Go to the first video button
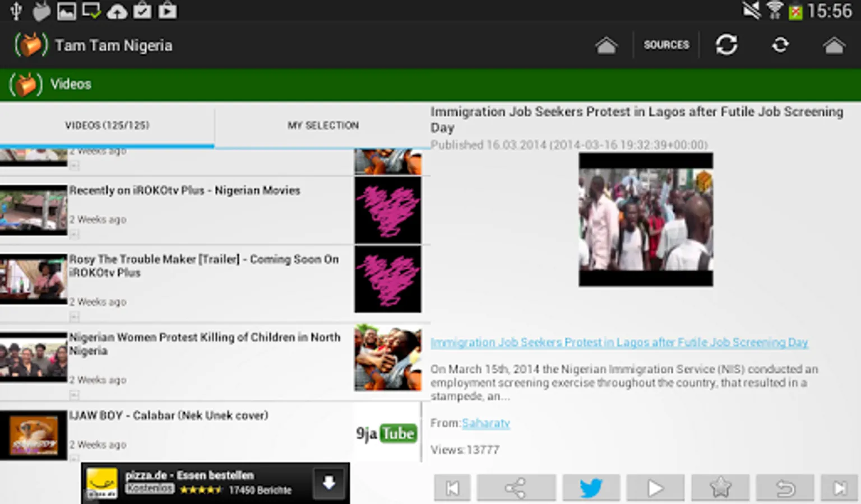This screenshot has height=504, width=861. pos(452,488)
